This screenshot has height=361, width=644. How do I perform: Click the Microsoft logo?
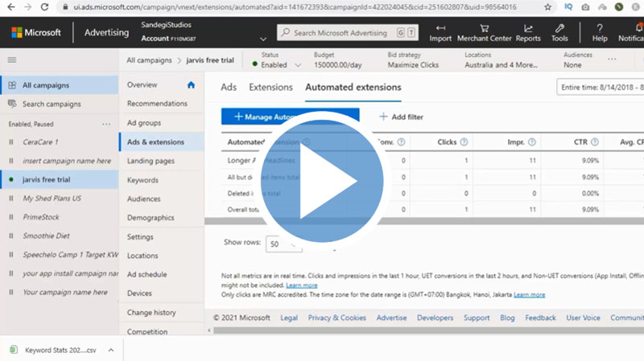36,32
